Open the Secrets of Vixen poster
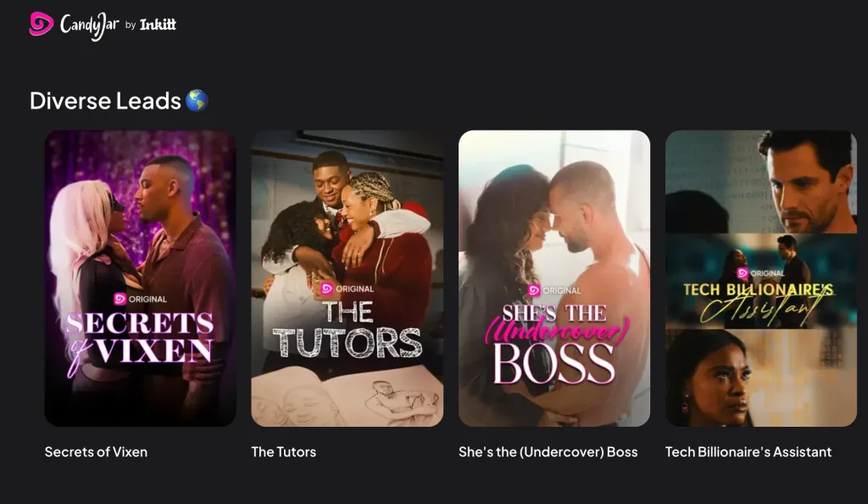The image size is (868, 504). pos(141,278)
